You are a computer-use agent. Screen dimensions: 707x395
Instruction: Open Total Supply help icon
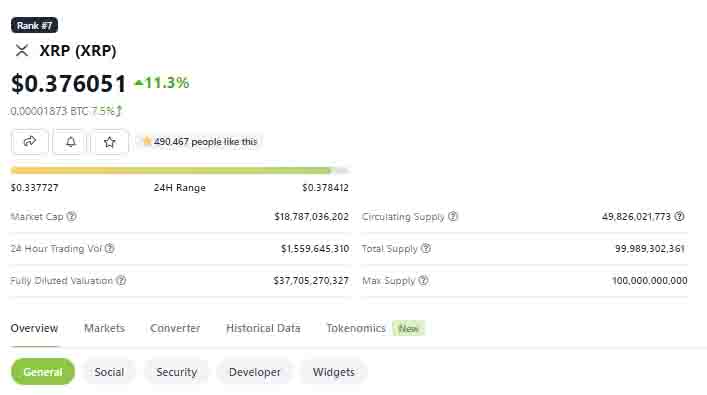[426, 248]
